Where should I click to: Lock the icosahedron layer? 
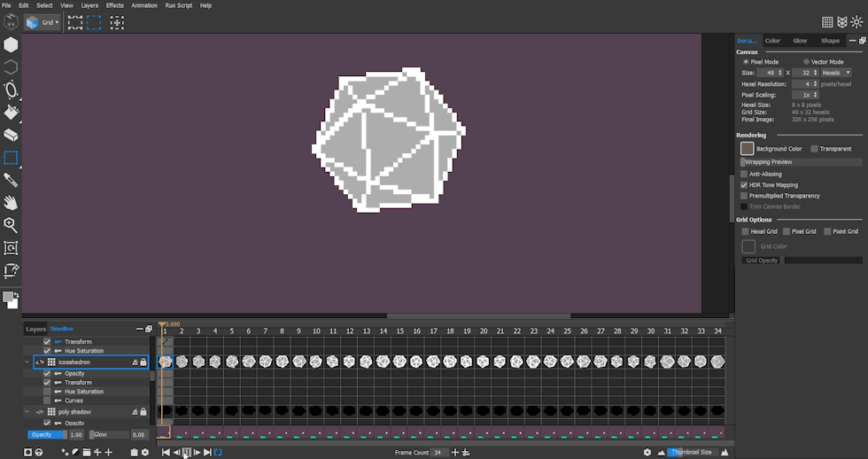click(x=143, y=362)
